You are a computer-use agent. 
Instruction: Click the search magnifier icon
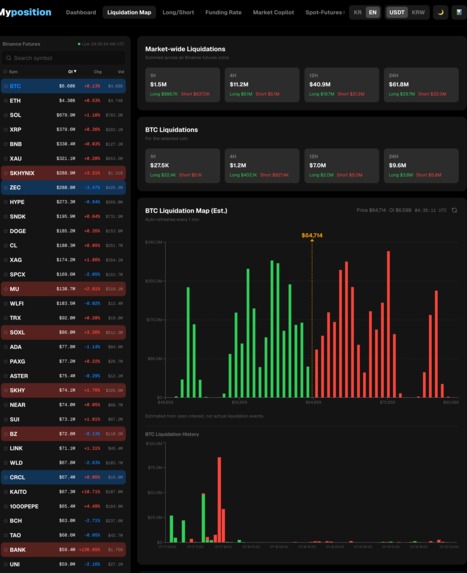click(8, 58)
